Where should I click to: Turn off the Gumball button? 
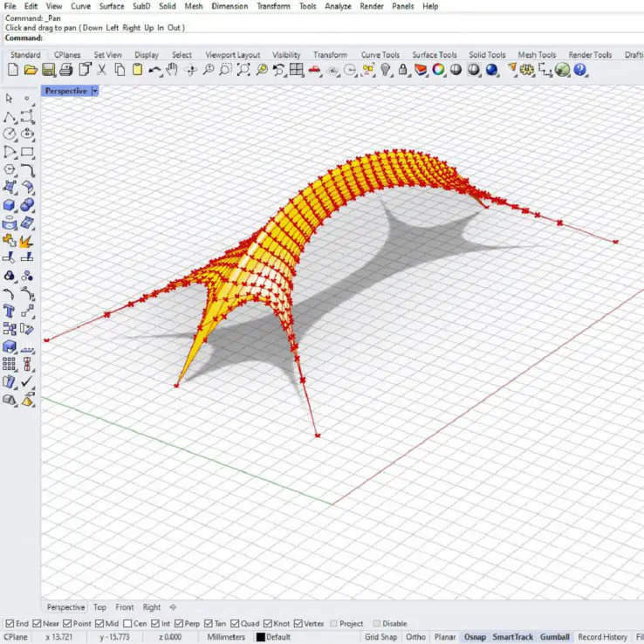coord(554,637)
